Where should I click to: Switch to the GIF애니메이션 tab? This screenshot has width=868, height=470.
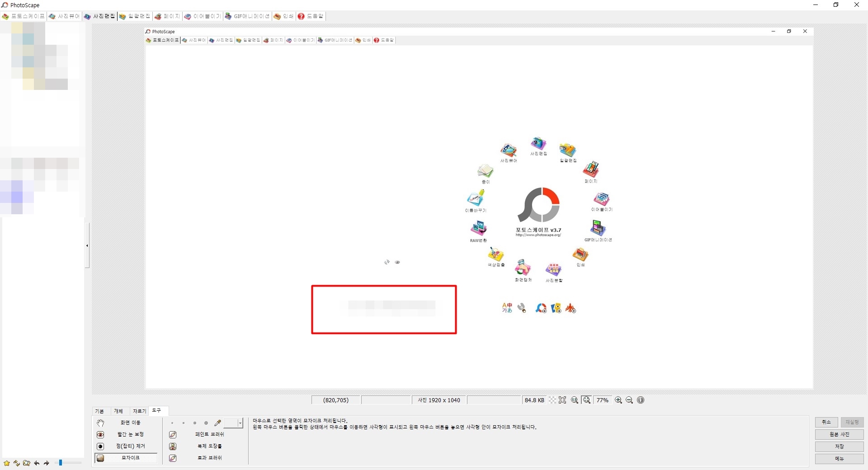(x=247, y=16)
